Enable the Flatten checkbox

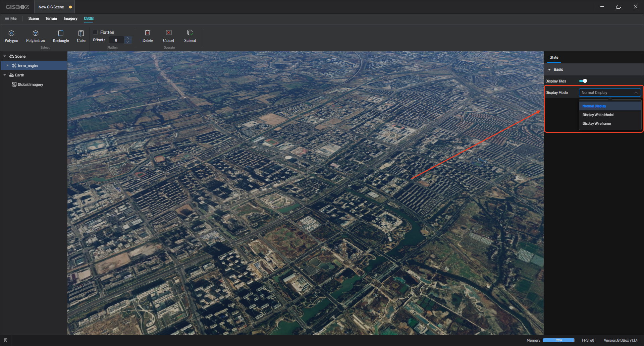tap(95, 32)
